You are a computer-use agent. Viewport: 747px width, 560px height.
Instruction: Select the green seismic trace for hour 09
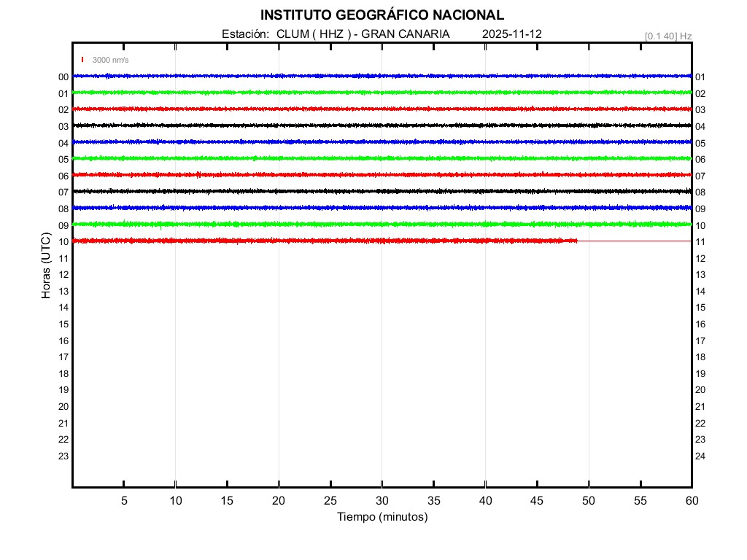[x=382, y=224]
